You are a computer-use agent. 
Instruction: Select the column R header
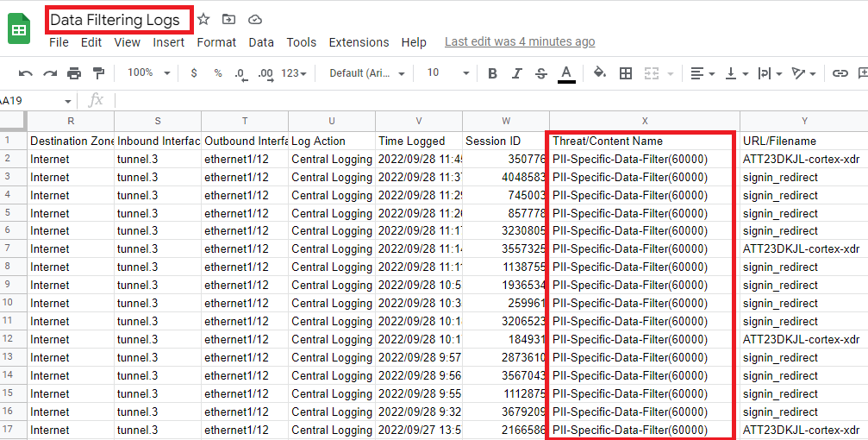[x=71, y=121]
